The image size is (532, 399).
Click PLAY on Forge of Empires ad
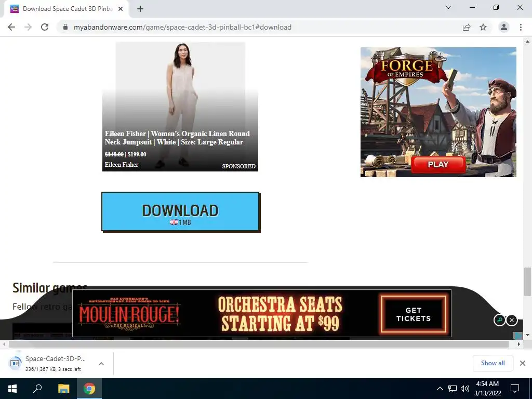coord(438,165)
